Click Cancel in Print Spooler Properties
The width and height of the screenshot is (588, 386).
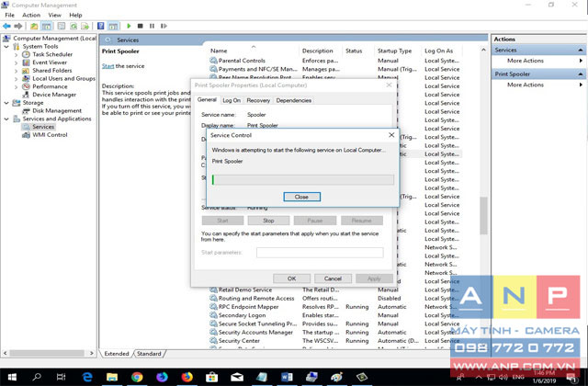coord(333,278)
